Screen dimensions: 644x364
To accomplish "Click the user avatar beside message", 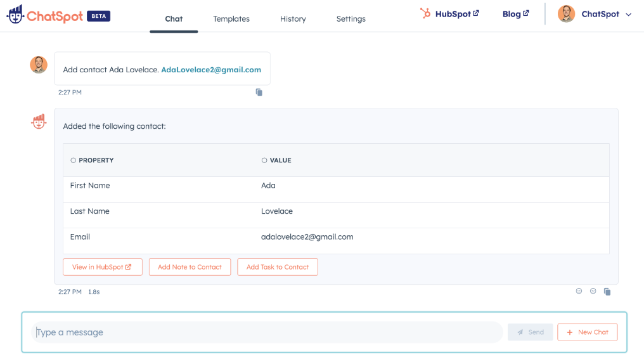I will click(39, 65).
